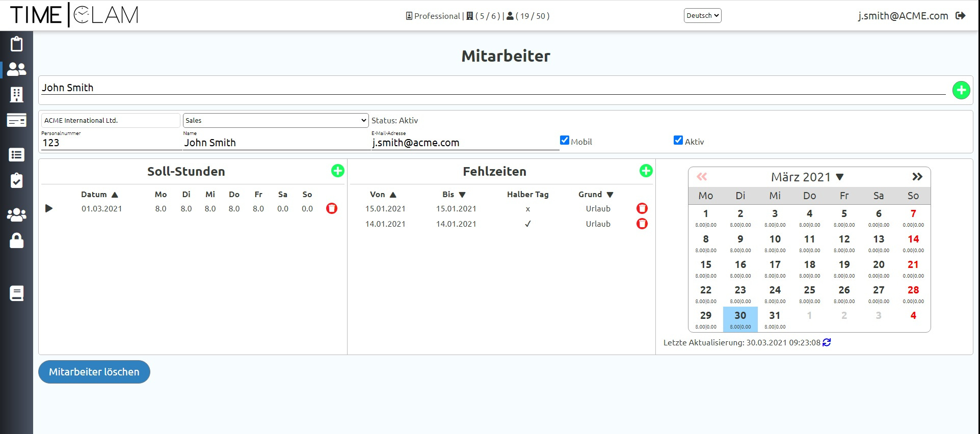
Task: Click the 'Status: Aktiv' text
Action: click(x=394, y=120)
